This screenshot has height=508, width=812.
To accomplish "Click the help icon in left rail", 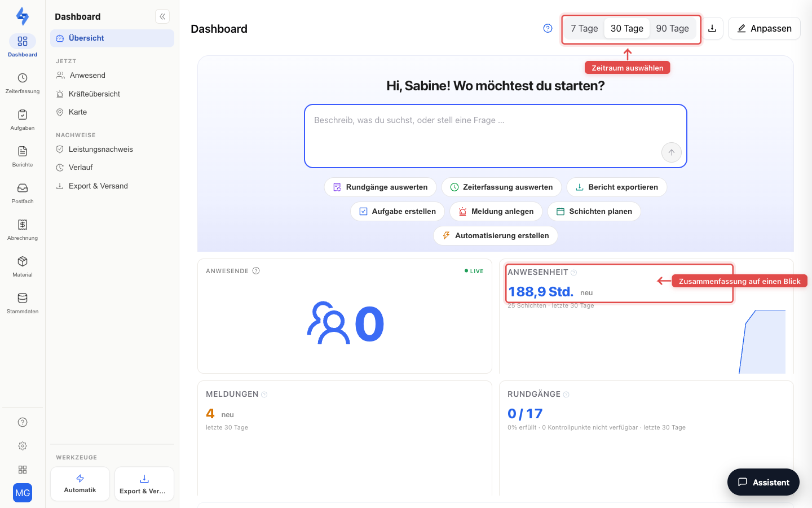I will coord(23,422).
